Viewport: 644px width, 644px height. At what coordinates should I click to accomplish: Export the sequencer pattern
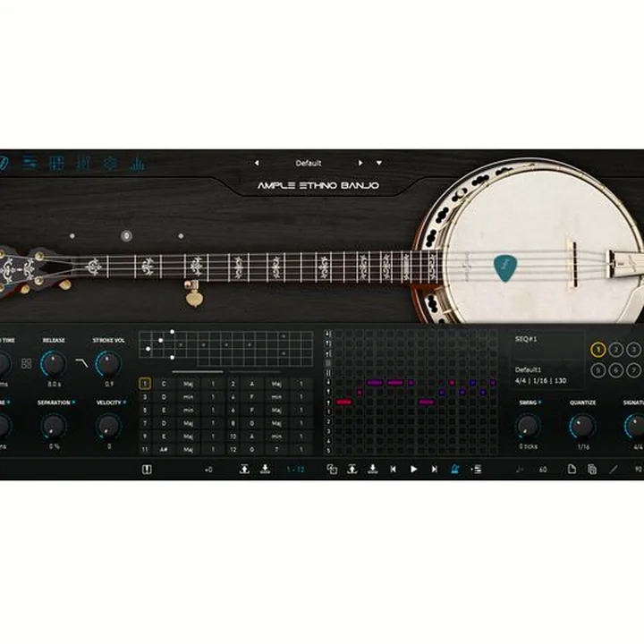(352, 469)
